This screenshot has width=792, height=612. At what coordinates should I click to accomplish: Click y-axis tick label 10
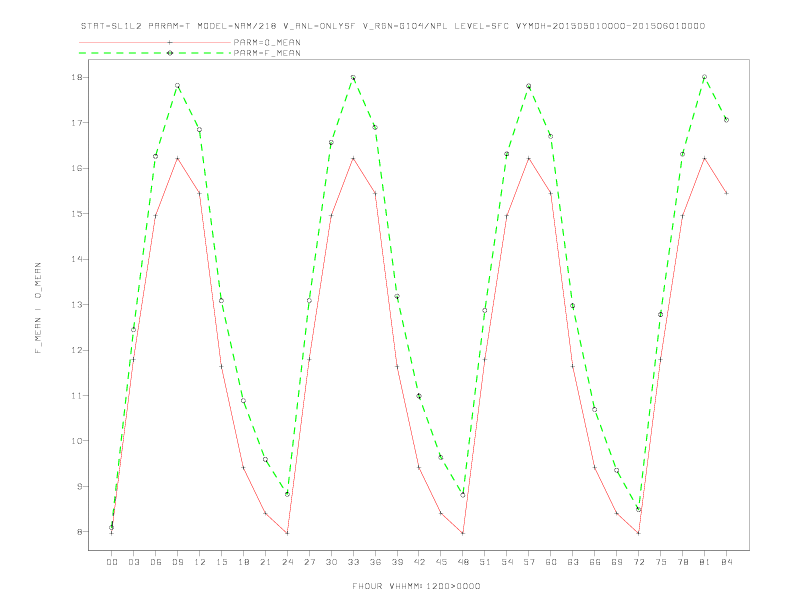click(77, 441)
